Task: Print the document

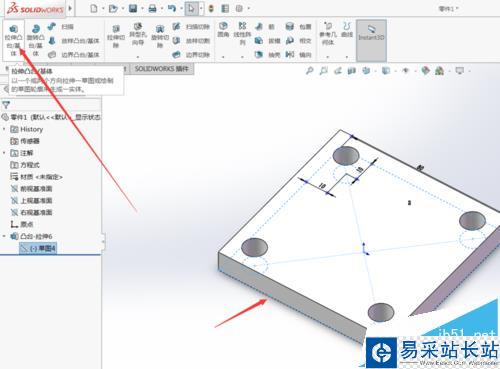Action: (152, 8)
